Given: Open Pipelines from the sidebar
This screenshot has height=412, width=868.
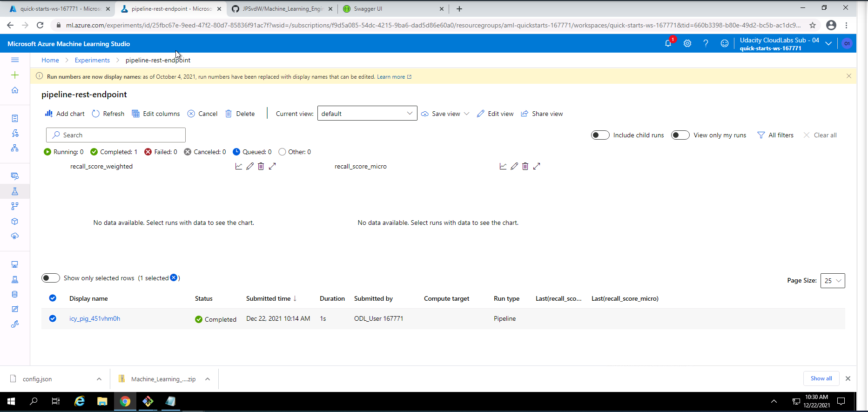Looking at the screenshot, I should coord(15,206).
